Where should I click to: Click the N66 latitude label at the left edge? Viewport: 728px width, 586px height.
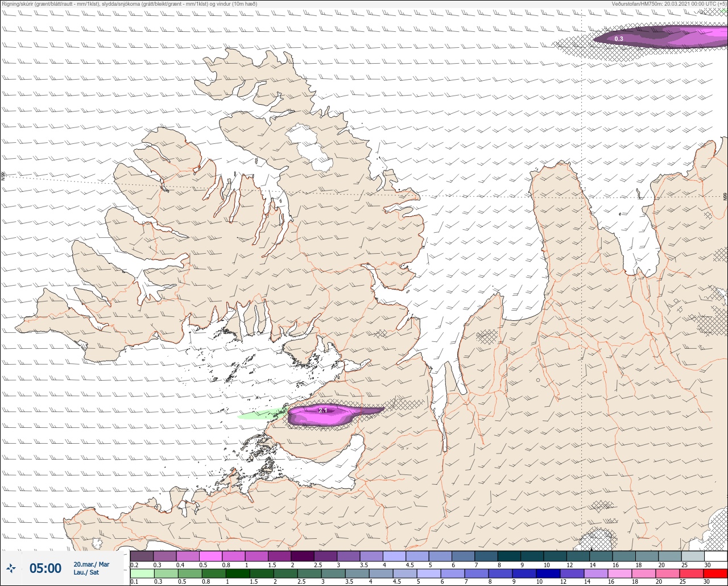click(x=3, y=177)
